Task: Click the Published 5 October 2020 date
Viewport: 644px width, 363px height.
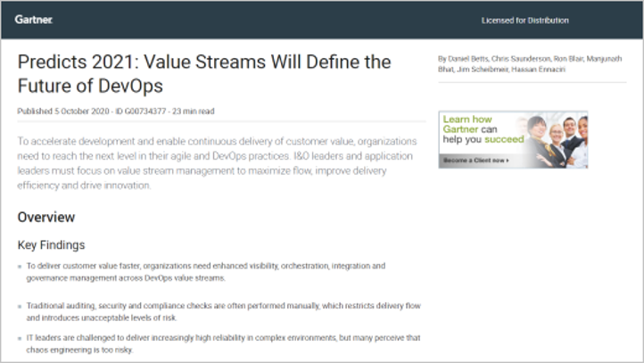Action: tap(61, 111)
